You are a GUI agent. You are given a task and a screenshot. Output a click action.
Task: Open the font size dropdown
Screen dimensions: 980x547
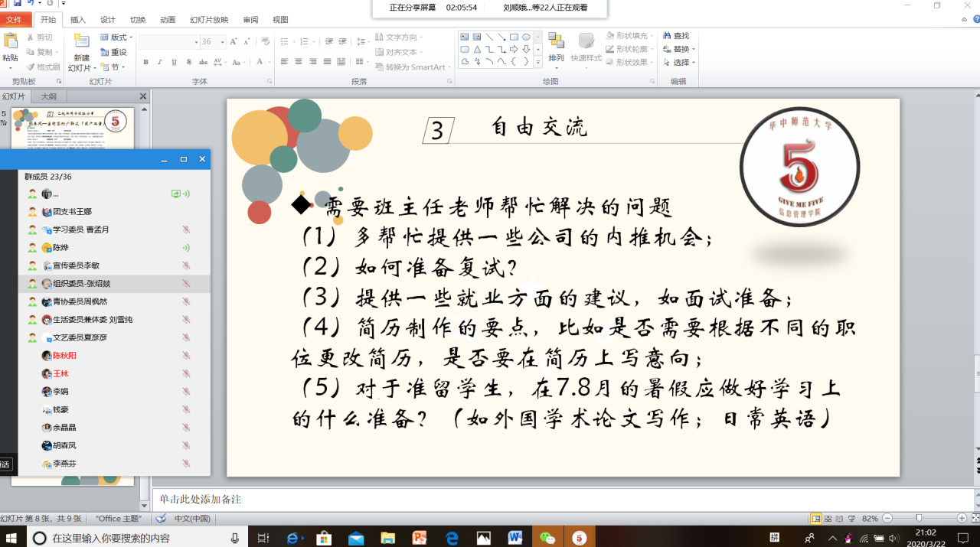(x=223, y=42)
